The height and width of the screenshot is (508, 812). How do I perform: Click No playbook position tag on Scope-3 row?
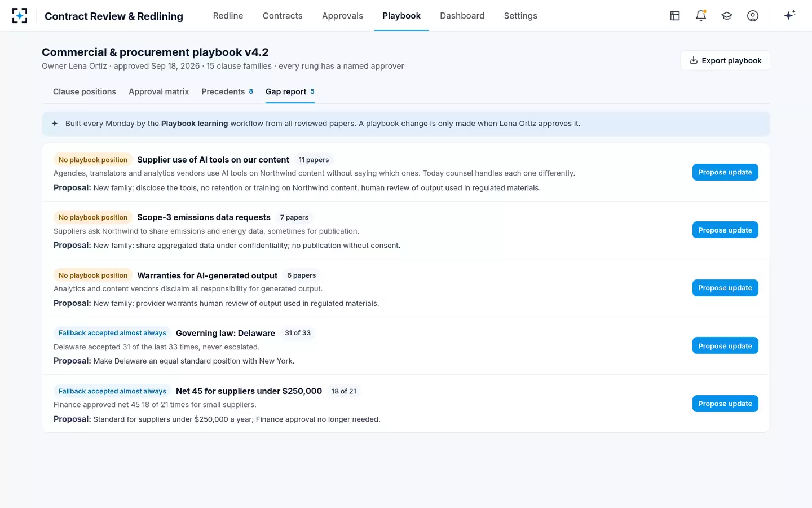(x=93, y=217)
